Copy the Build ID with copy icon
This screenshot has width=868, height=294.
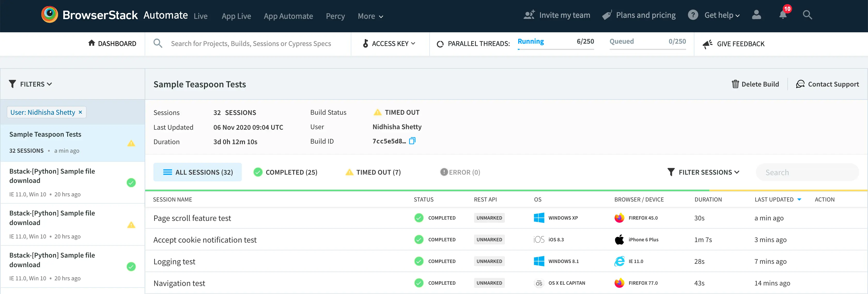click(413, 141)
